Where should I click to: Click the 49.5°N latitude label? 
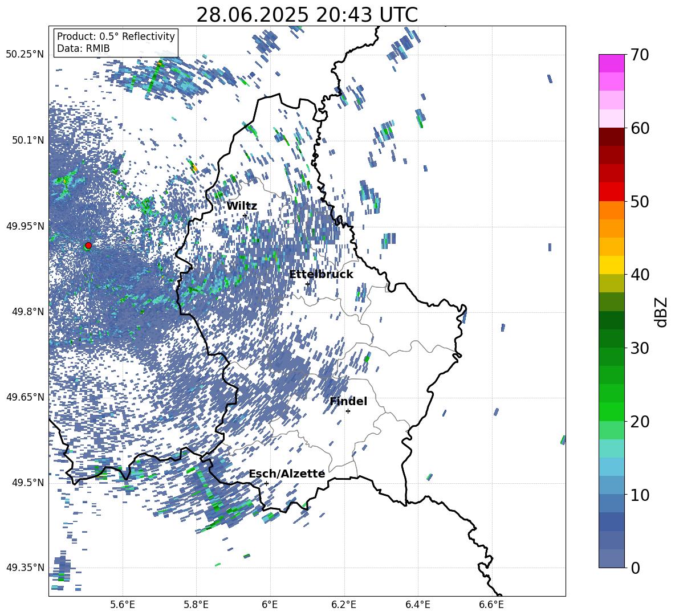[27, 482]
